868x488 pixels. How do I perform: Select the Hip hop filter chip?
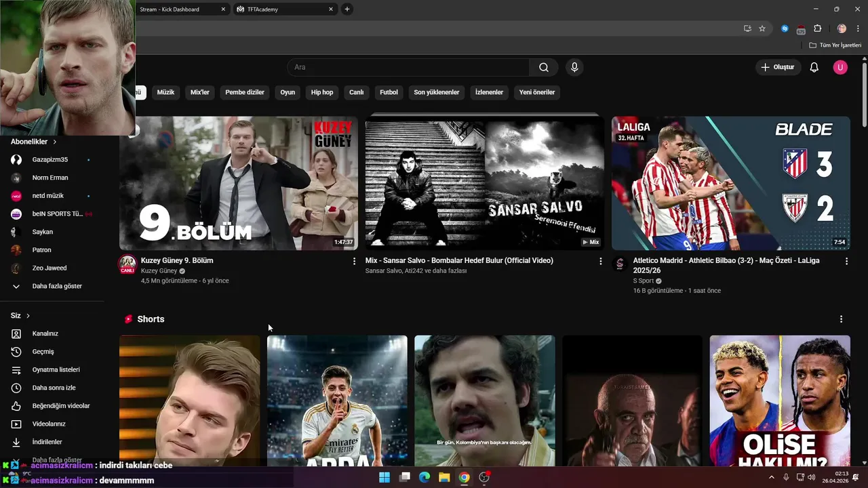[322, 92]
